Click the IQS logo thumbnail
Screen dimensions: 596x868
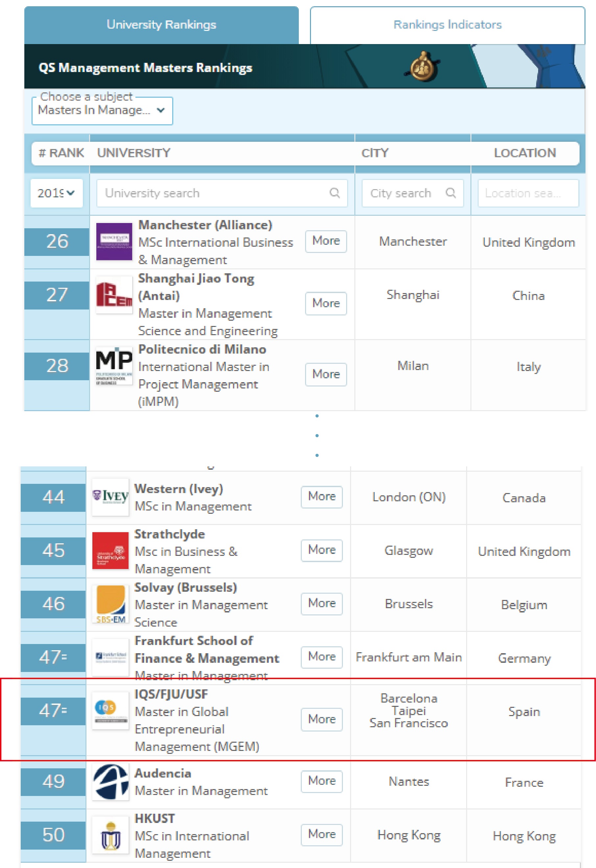tap(110, 711)
